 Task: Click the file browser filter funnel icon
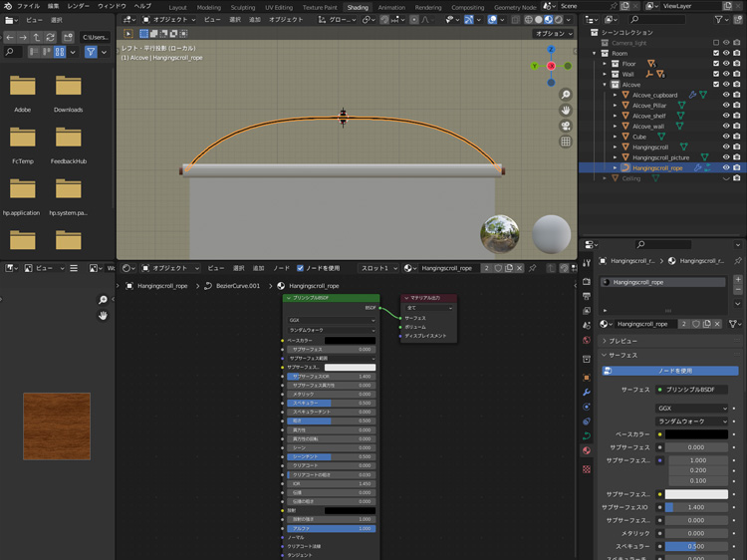click(91, 52)
